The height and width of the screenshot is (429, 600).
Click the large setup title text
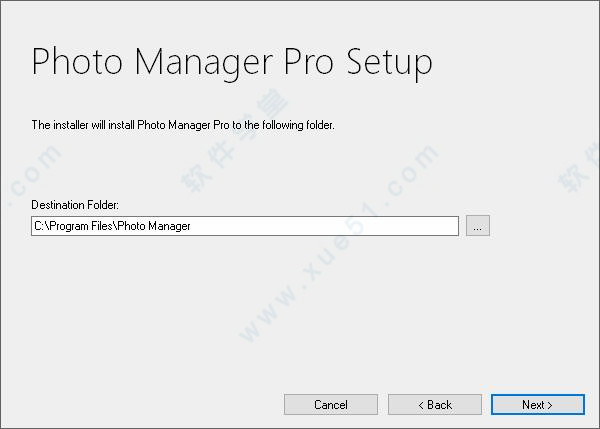point(232,62)
